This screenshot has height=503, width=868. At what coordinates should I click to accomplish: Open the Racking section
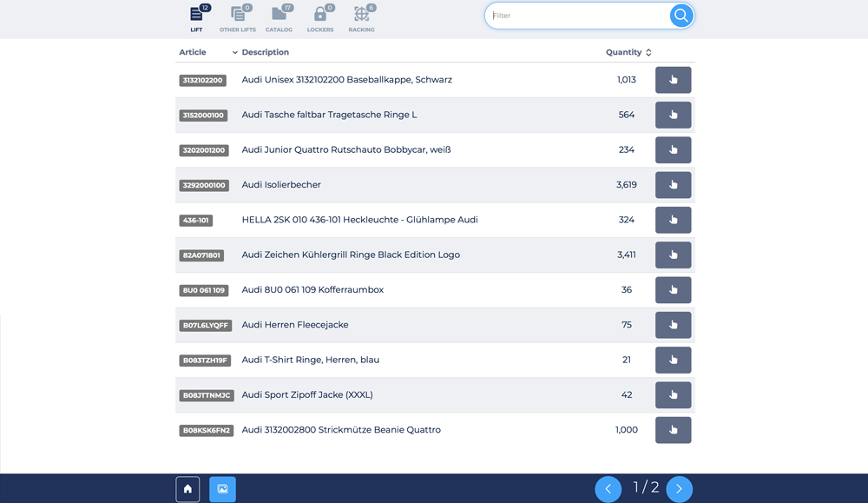click(x=361, y=18)
